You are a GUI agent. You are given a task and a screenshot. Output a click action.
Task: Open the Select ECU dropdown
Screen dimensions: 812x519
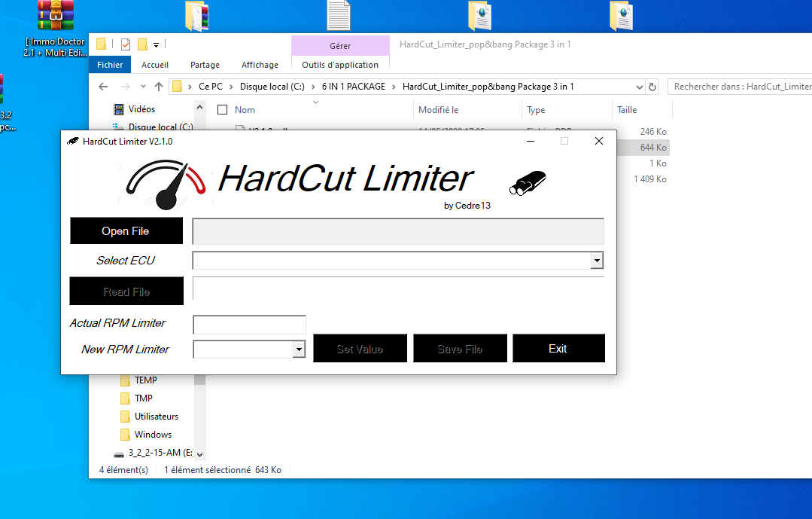[597, 261]
